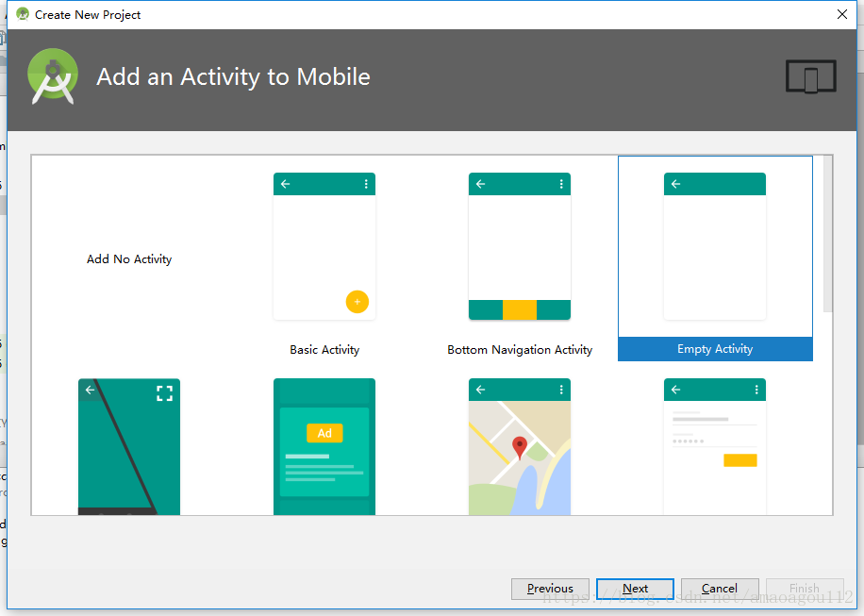Click back arrow in Empty Activity preview

coord(675,184)
